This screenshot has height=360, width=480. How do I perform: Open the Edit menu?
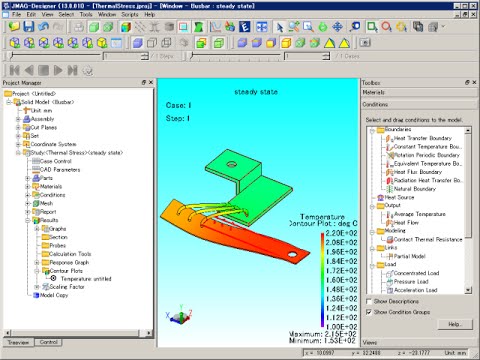click(x=31, y=14)
